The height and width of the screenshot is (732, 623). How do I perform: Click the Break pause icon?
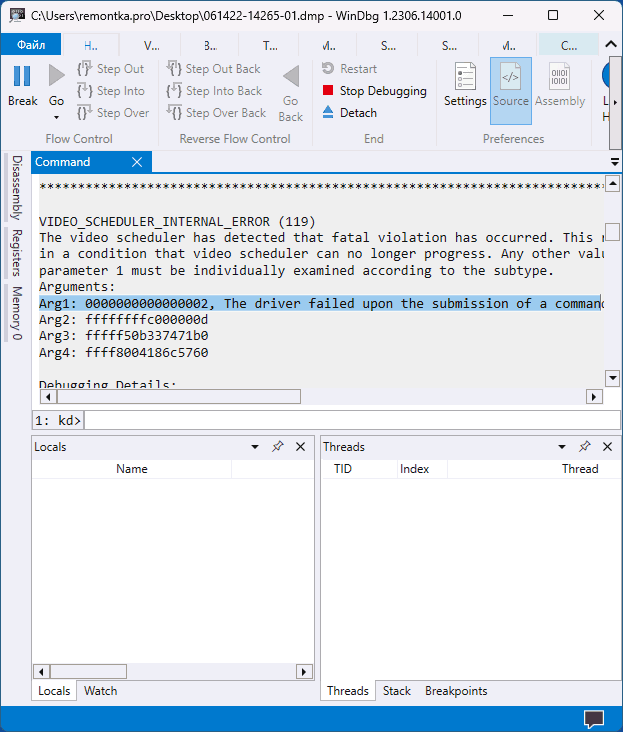point(22,76)
